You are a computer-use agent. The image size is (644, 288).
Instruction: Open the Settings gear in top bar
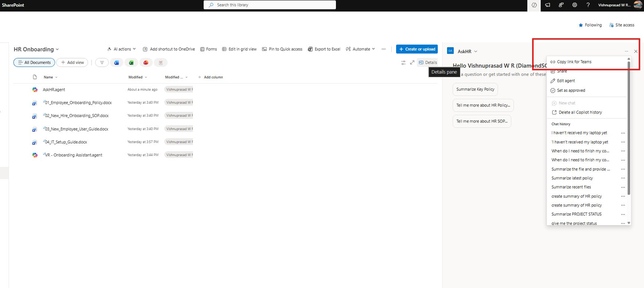tap(575, 5)
